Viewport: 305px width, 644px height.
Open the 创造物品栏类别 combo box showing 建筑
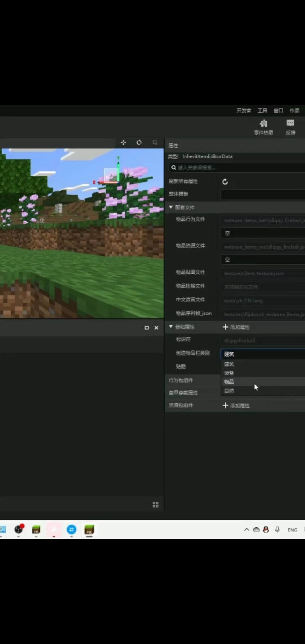(263, 354)
